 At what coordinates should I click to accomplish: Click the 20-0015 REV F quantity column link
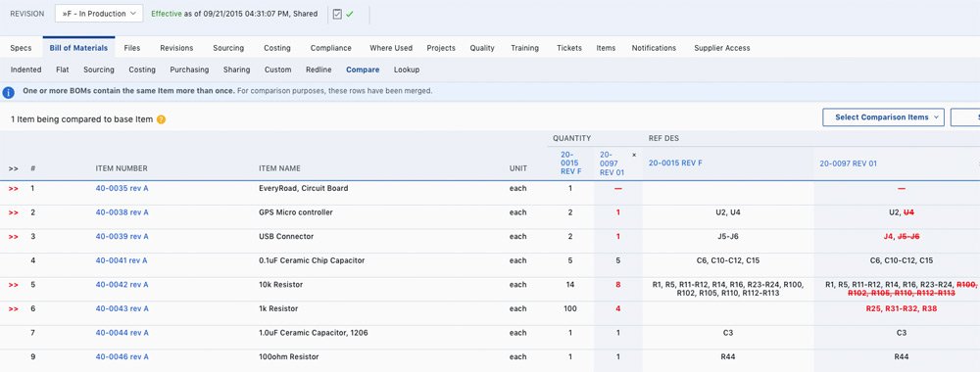(570, 163)
